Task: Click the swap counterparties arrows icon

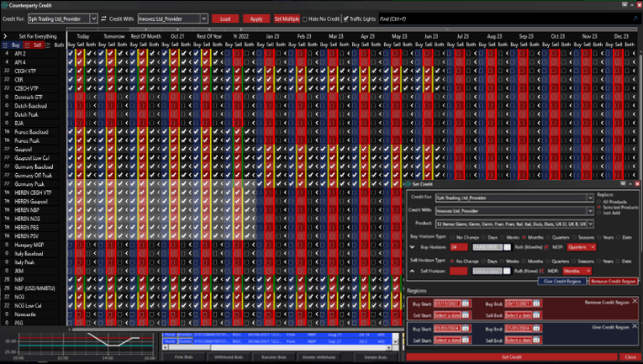Action: click(103, 18)
